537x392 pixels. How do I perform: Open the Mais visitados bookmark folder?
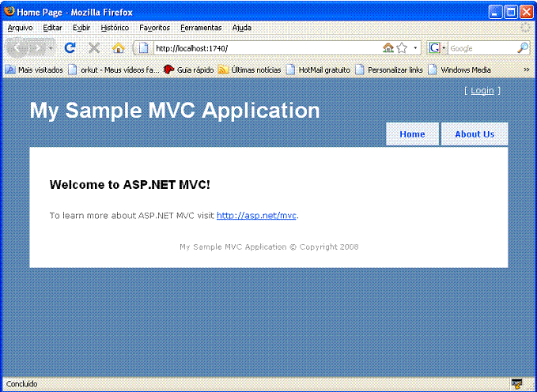[34, 70]
